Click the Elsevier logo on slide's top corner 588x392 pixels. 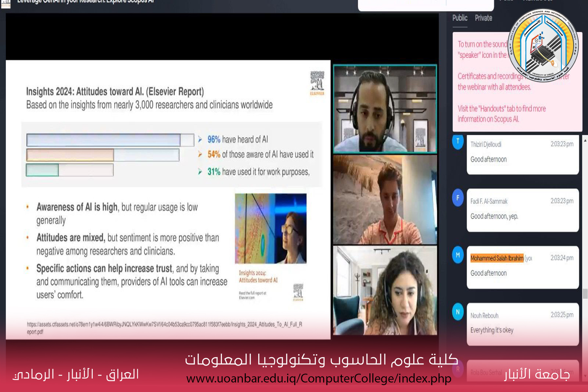pyautogui.click(x=317, y=83)
